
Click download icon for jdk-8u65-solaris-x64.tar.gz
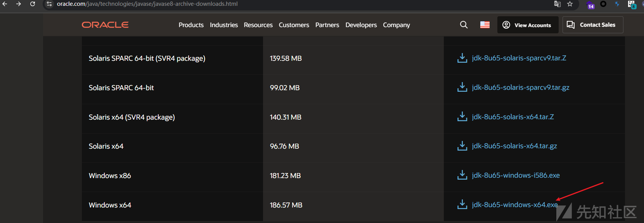click(462, 146)
